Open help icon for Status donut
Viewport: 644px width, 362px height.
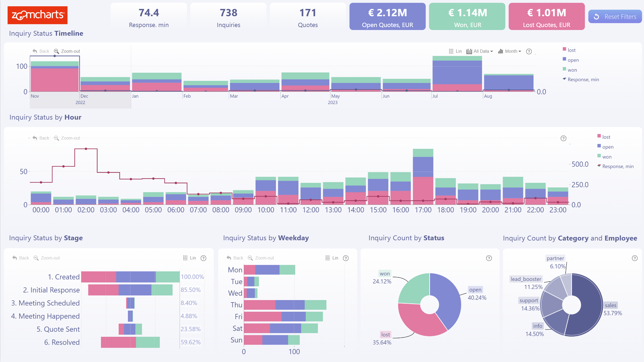(489, 258)
